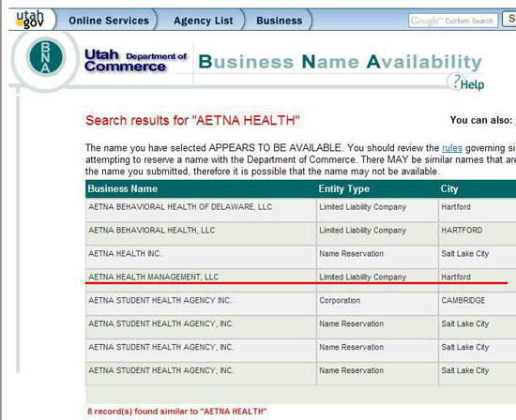Click the Utah Department of Commerce logo

(135, 61)
